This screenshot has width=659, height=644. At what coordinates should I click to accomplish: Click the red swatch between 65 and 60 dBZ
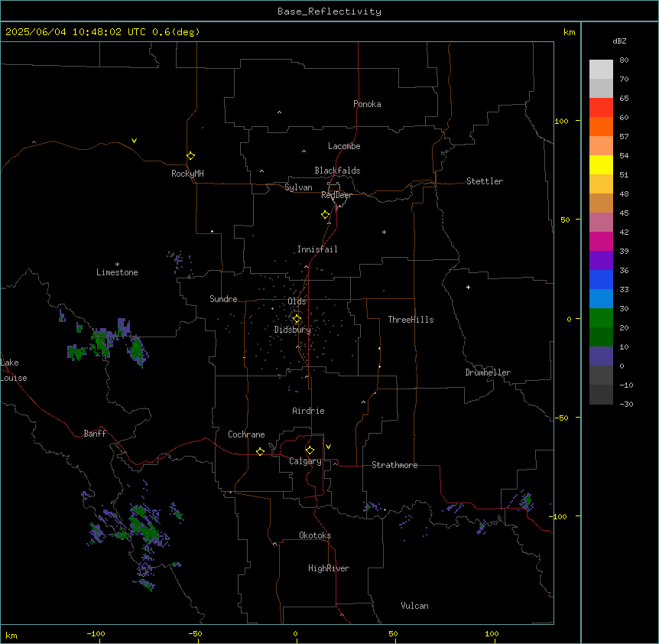[x=601, y=107]
